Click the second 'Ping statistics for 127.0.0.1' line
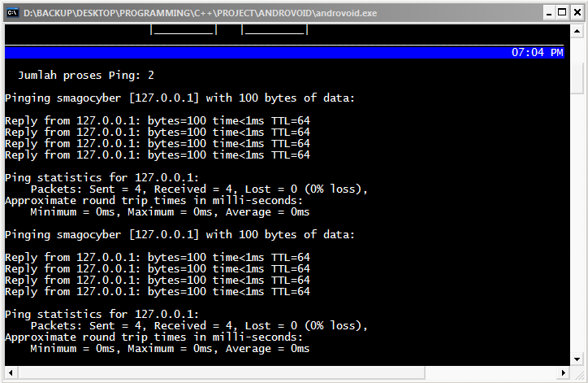Viewport: 588px width, 383px height. tap(102, 314)
